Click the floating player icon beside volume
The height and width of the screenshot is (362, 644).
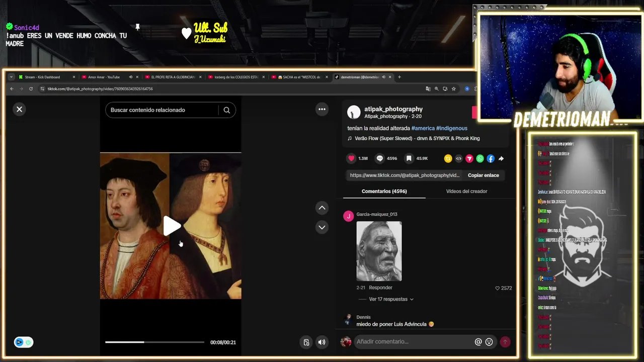pos(306,342)
